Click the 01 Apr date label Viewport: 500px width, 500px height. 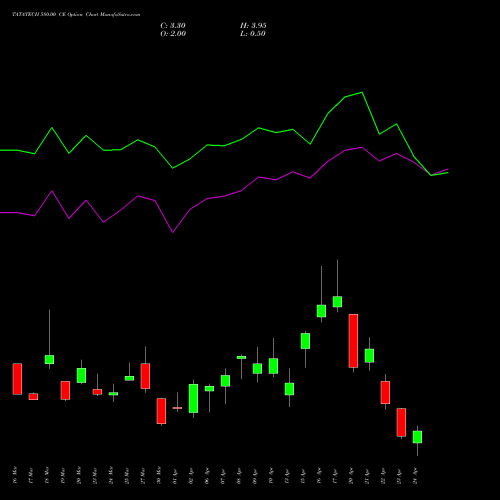(x=174, y=476)
